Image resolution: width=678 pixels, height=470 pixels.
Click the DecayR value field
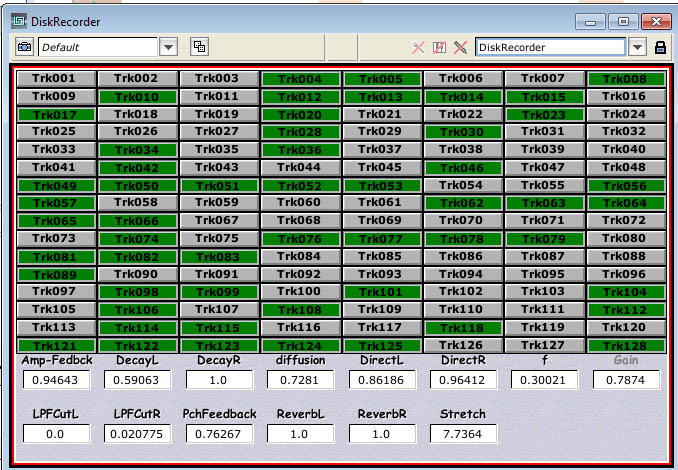(219, 380)
